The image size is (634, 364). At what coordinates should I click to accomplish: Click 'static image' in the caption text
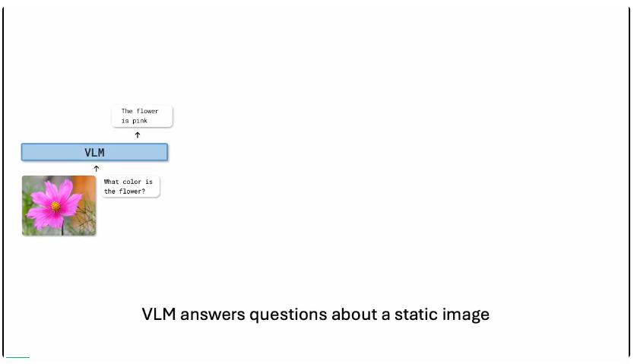pos(439,314)
